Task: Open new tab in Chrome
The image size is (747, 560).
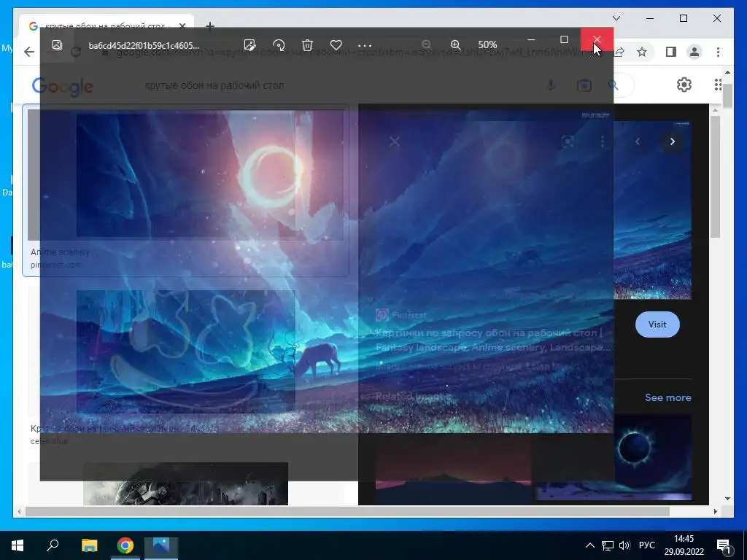Action: pos(209,26)
